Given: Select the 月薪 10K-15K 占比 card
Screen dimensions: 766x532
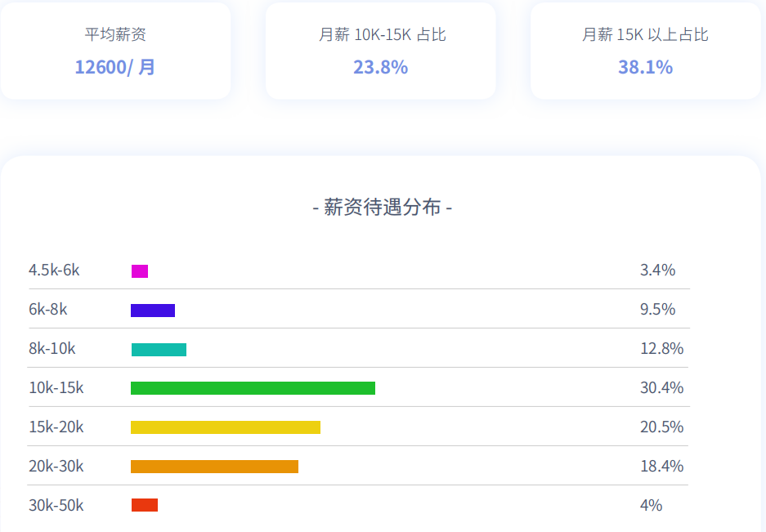Looking at the screenshot, I should [x=380, y=51].
